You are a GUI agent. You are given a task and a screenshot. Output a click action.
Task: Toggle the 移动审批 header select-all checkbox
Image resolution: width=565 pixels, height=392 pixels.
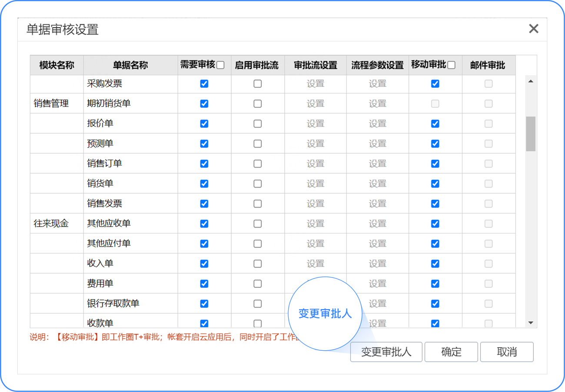coord(451,66)
